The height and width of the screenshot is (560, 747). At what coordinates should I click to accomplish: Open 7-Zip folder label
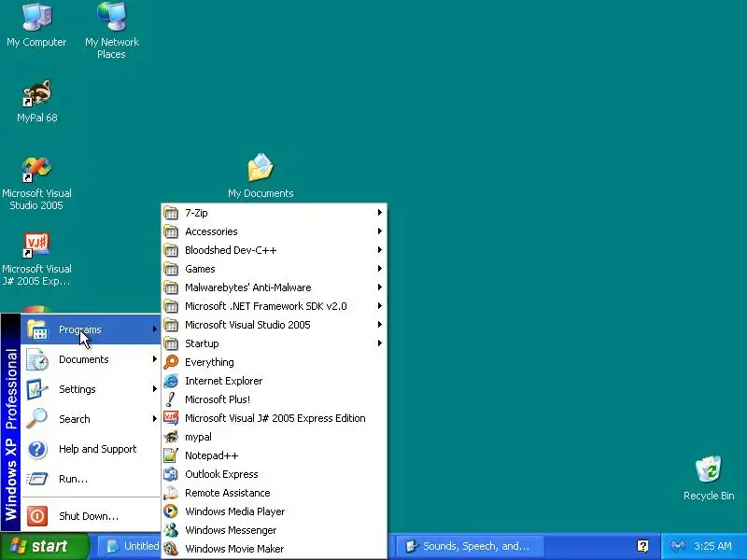coord(196,213)
